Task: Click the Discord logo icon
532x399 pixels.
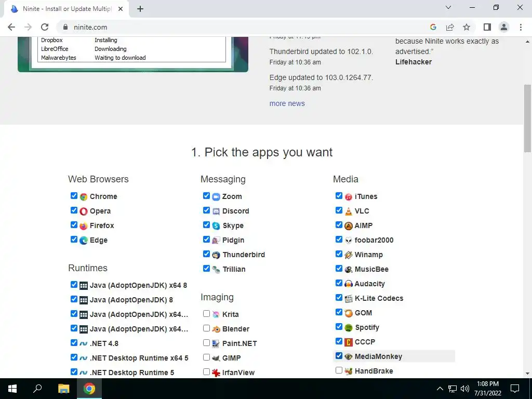Action: coord(216,211)
